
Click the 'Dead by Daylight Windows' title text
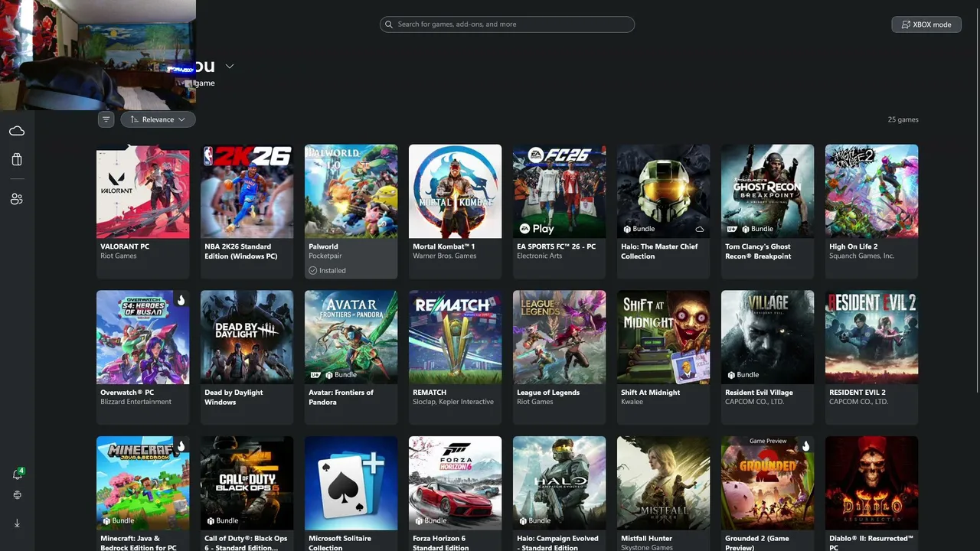pos(234,397)
